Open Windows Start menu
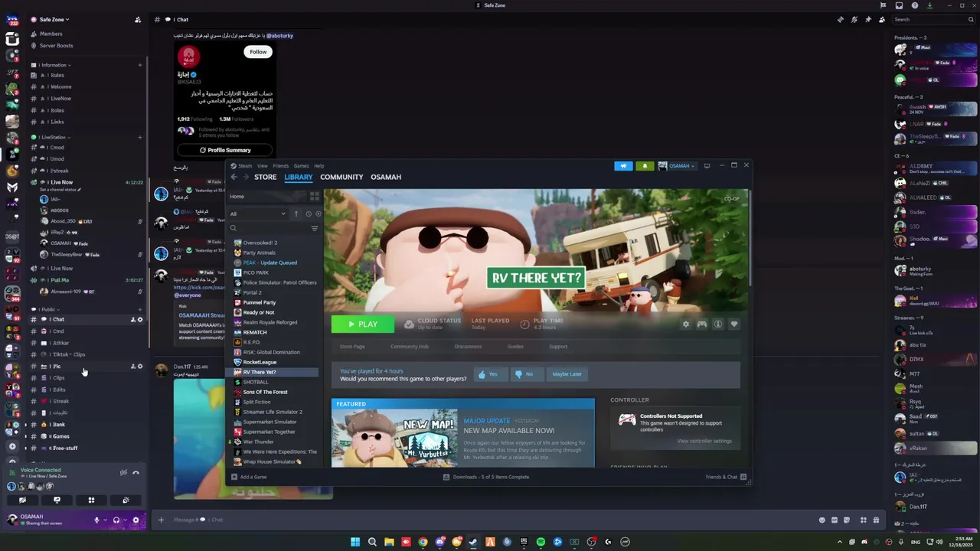This screenshot has height=551, width=980. point(355,542)
